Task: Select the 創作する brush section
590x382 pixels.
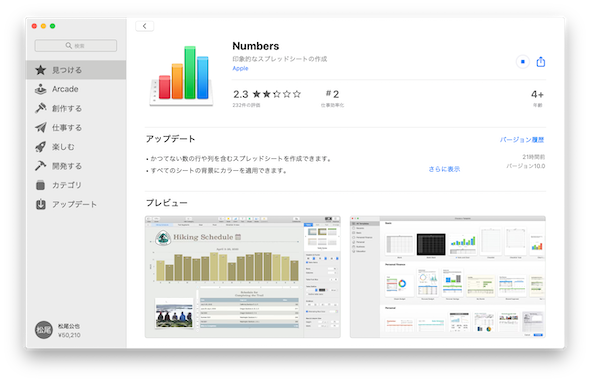Action: [x=76, y=108]
